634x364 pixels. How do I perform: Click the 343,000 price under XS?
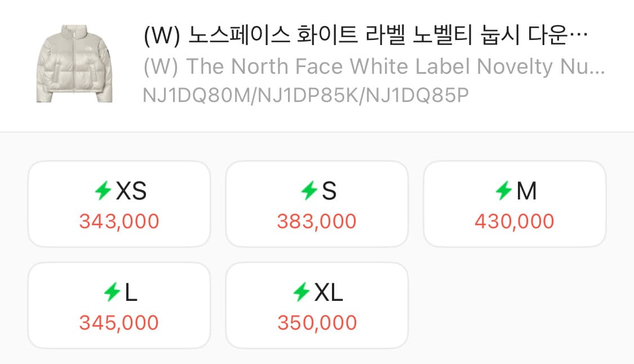[119, 221]
